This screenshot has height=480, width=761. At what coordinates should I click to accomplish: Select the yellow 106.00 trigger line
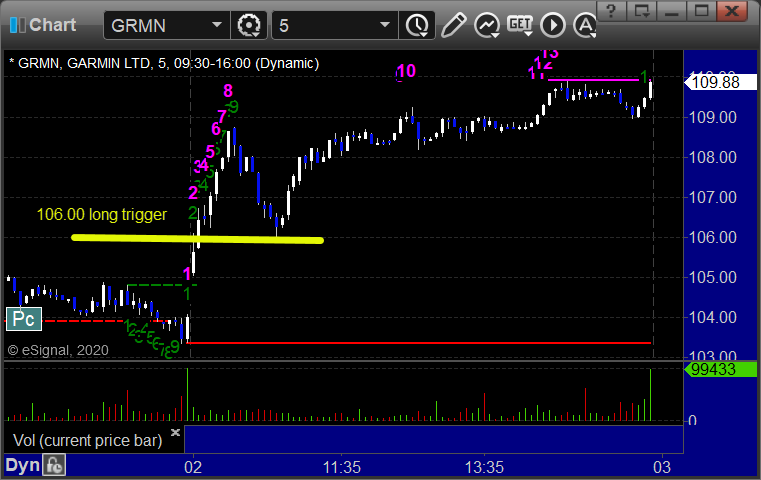coord(198,238)
